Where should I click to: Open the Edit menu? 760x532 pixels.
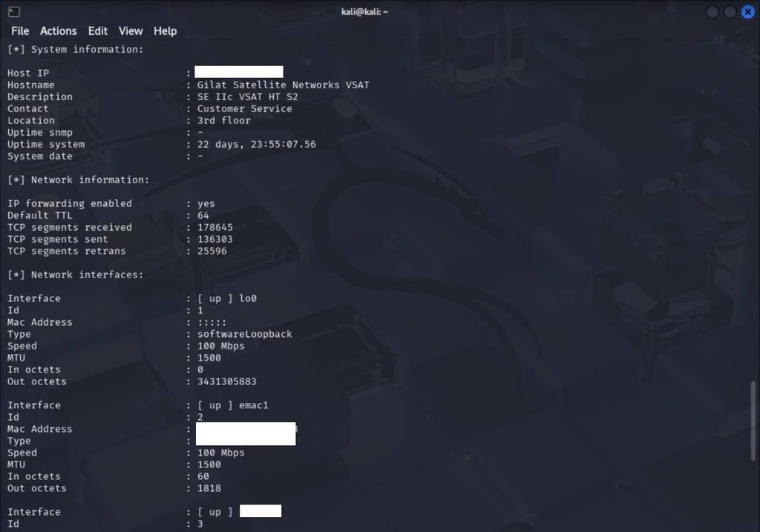97,31
